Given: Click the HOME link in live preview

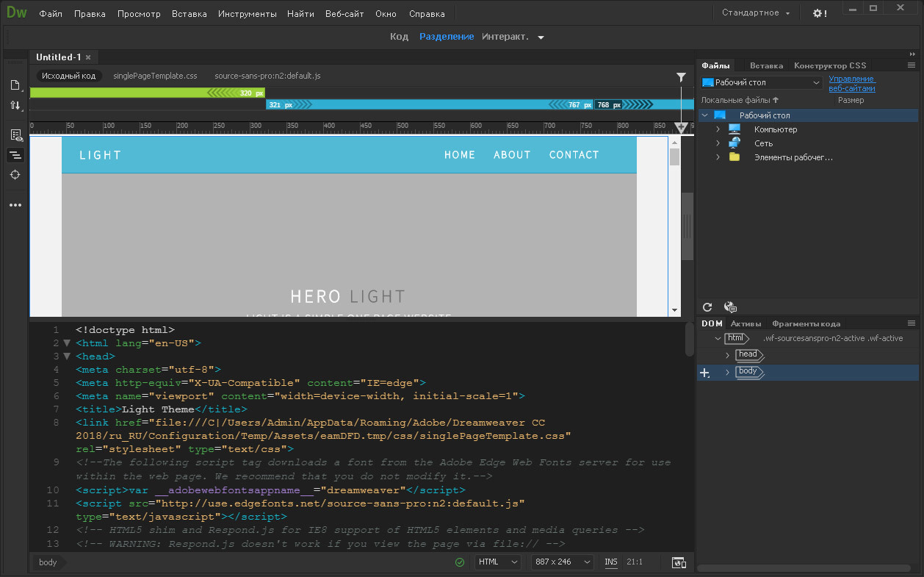Looking at the screenshot, I should (x=460, y=155).
